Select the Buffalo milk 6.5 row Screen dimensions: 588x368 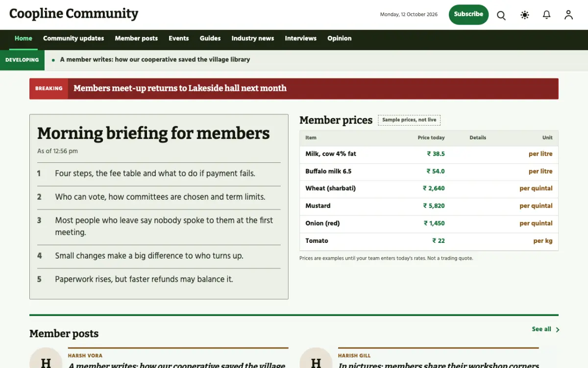pyautogui.click(x=429, y=172)
